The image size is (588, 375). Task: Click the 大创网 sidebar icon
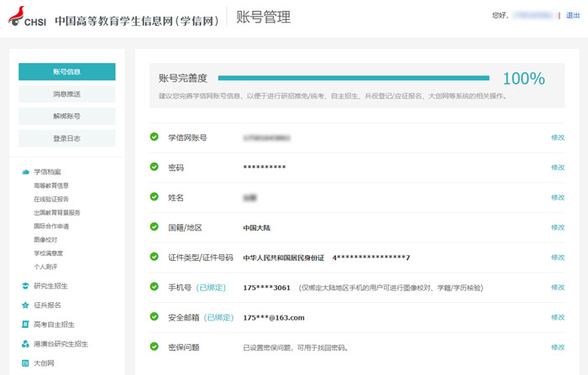coord(25,363)
